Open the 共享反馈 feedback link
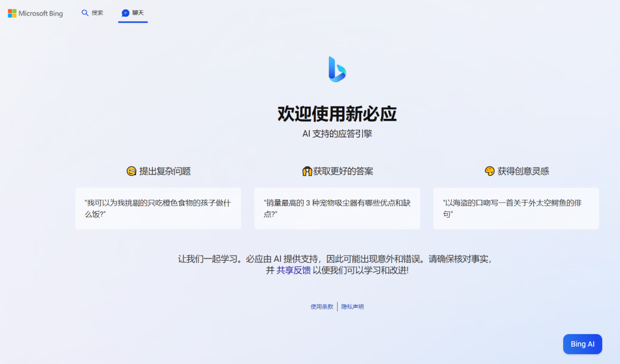 tap(293, 270)
